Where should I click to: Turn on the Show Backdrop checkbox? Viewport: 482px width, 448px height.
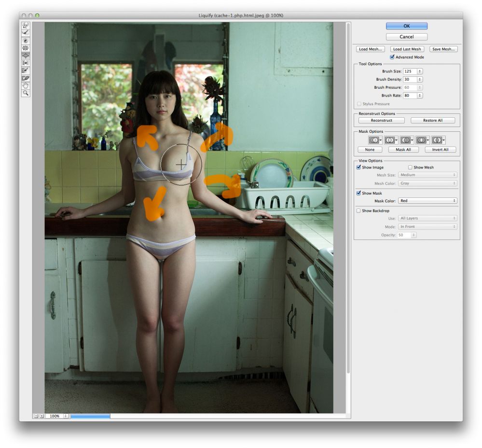(358, 211)
